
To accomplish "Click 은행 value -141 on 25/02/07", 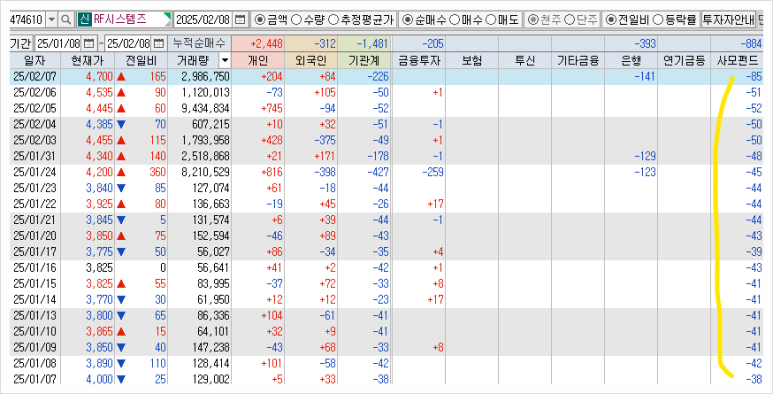I will click(645, 76).
